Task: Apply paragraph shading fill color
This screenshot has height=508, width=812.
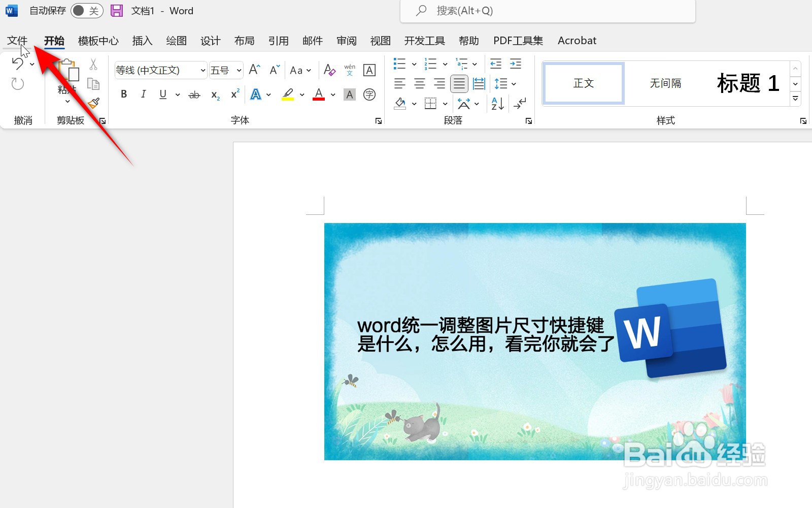Action: coord(400,104)
